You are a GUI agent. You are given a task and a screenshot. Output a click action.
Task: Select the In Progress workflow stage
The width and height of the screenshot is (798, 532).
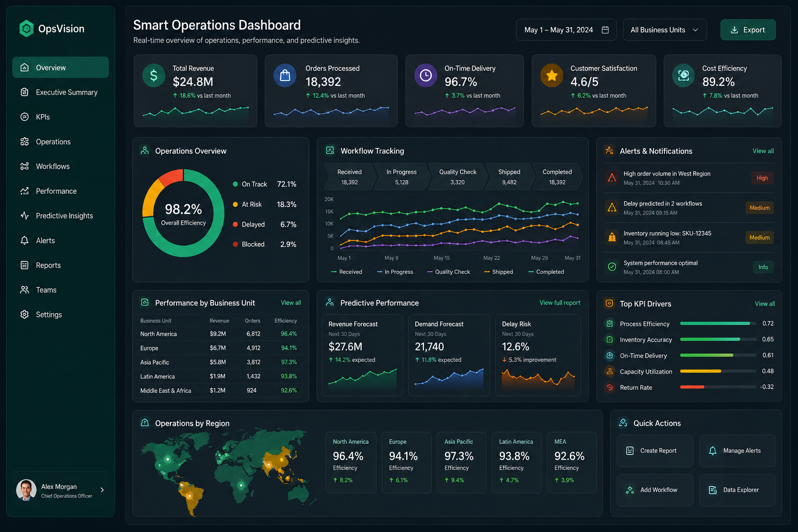click(x=402, y=177)
